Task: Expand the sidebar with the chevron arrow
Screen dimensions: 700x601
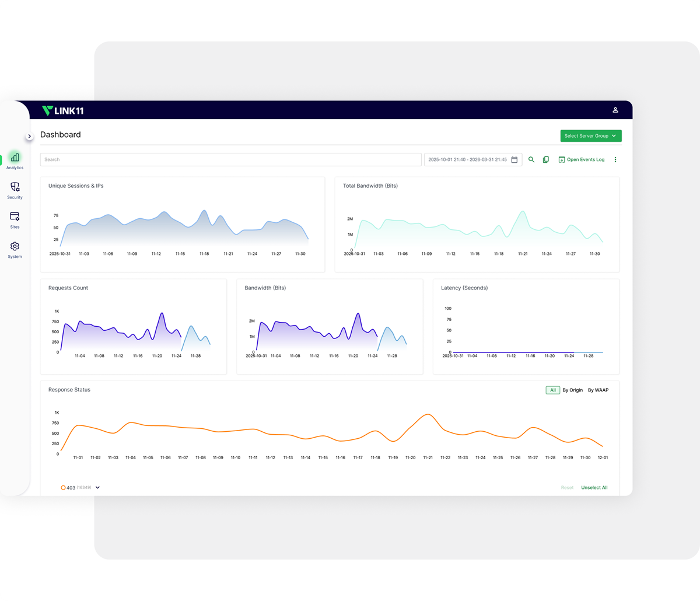Action: 30,136
